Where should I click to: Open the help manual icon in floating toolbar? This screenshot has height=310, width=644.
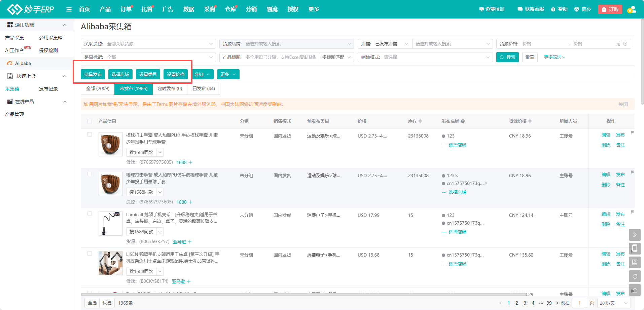pyautogui.click(x=635, y=262)
